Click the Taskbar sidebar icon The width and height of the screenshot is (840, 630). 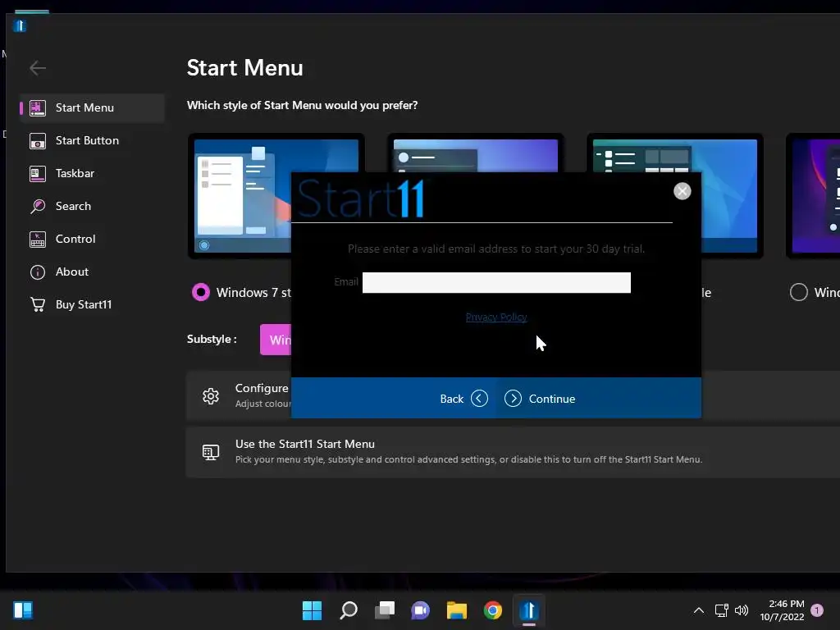point(38,174)
